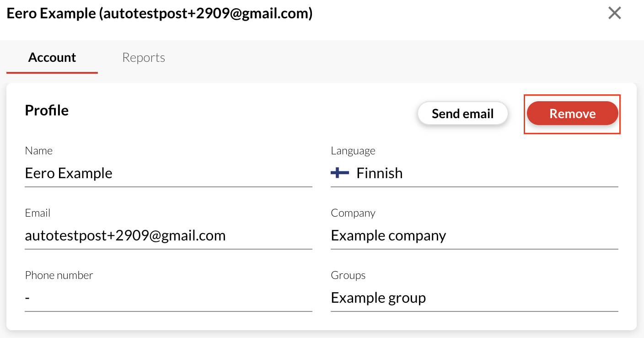Click the Groups field label
Viewport: 644px width, 338px height.
tap(348, 275)
